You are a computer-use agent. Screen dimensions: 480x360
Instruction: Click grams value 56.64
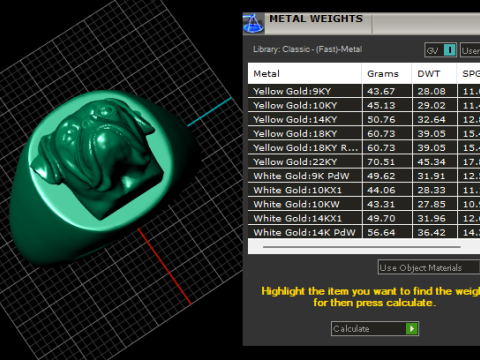(x=381, y=232)
